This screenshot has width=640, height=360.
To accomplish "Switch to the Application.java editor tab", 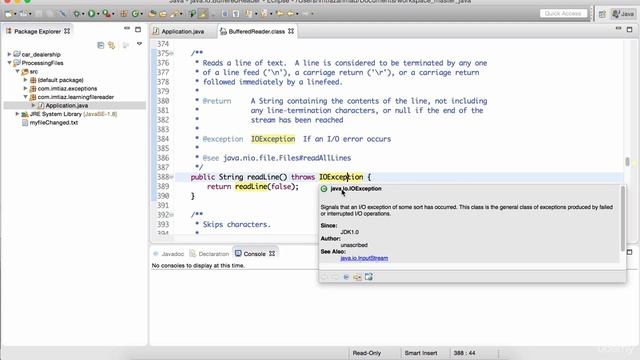I will tap(182, 31).
